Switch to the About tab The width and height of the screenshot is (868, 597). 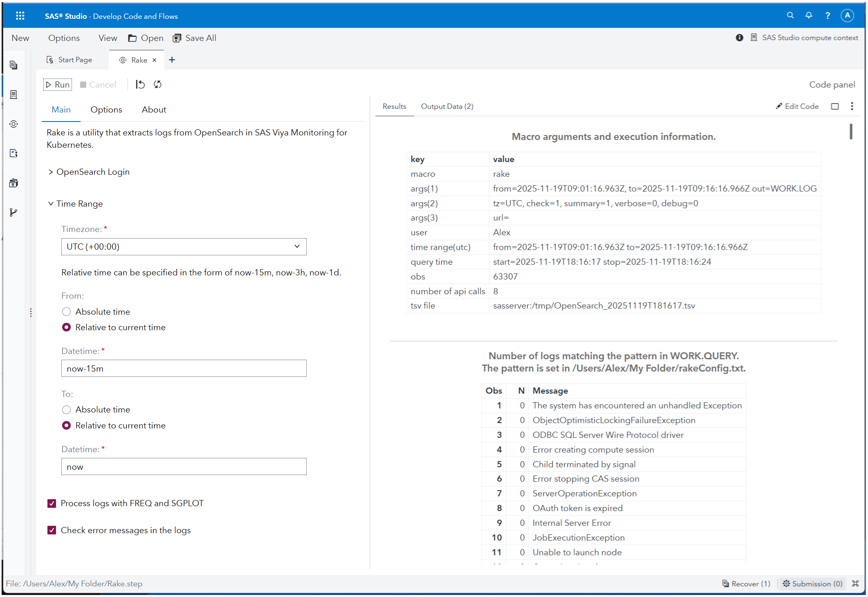[x=154, y=110]
